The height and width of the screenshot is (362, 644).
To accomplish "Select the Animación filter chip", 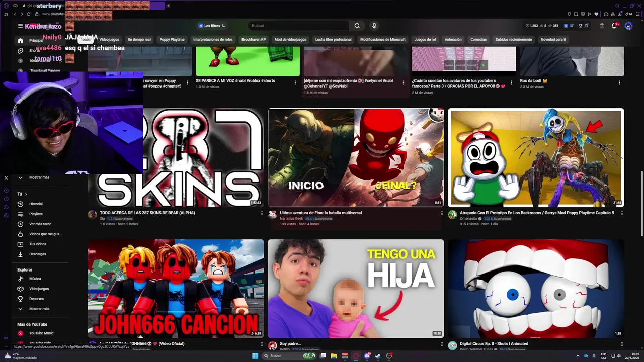I will [453, 39].
